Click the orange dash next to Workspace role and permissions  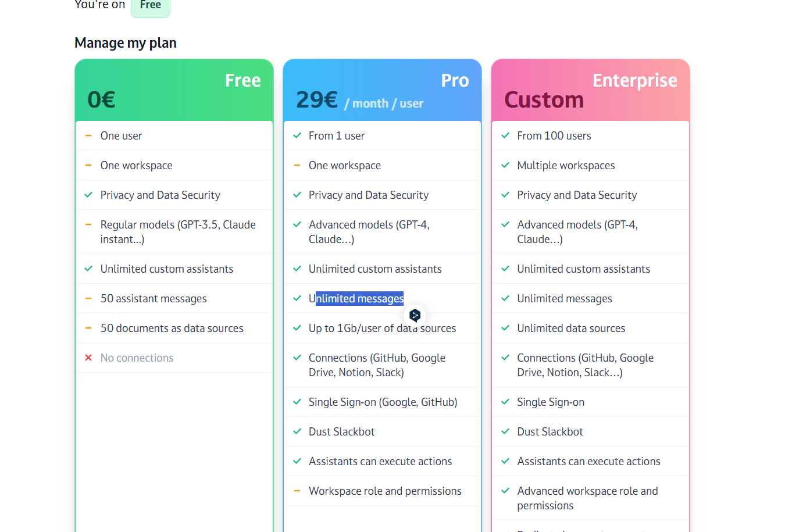pyautogui.click(x=297, y=491)
